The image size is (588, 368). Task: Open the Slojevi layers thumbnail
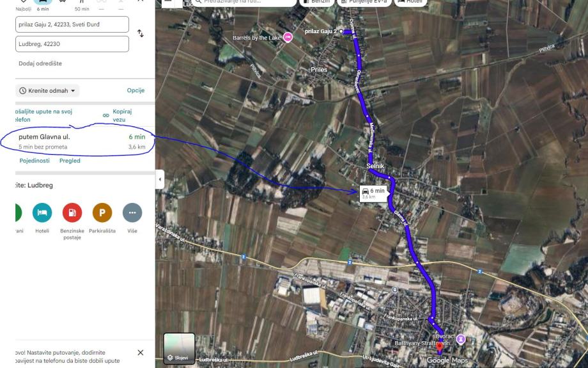[179, 349]
